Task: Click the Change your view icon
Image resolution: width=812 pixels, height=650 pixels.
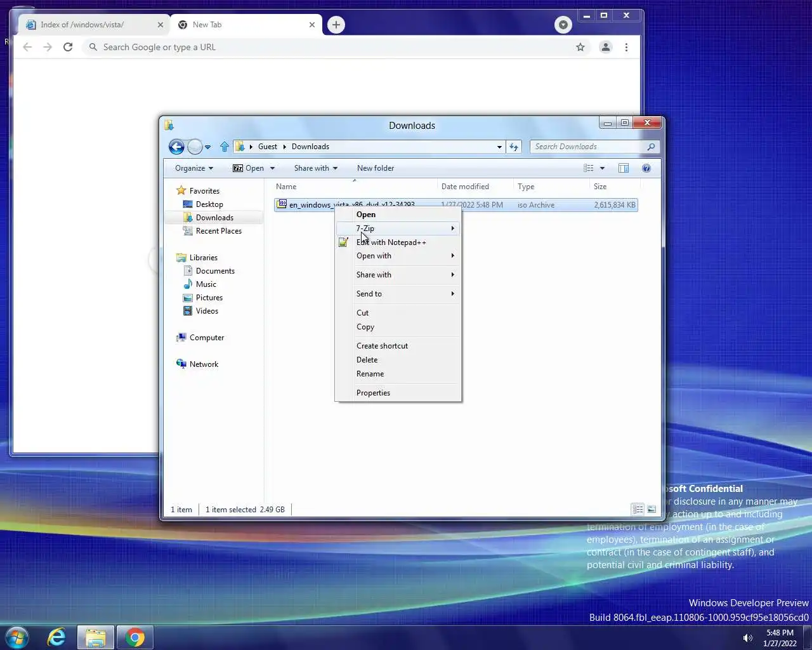Action: point(589,168)
